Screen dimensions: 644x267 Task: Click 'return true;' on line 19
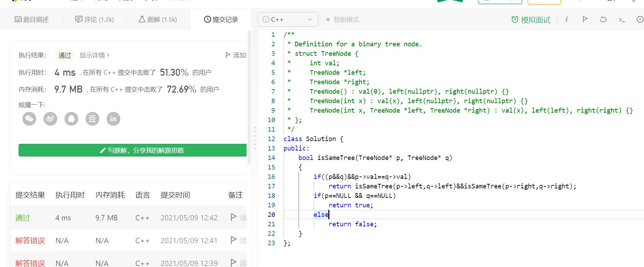(351, 205)
